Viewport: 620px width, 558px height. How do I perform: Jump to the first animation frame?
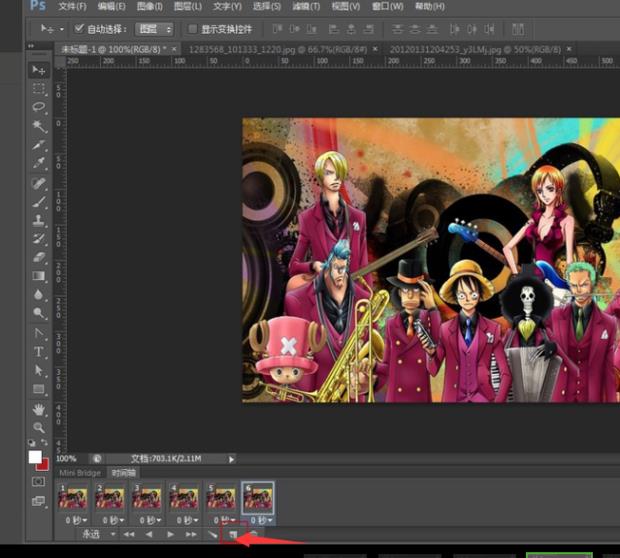click(129, 535)
